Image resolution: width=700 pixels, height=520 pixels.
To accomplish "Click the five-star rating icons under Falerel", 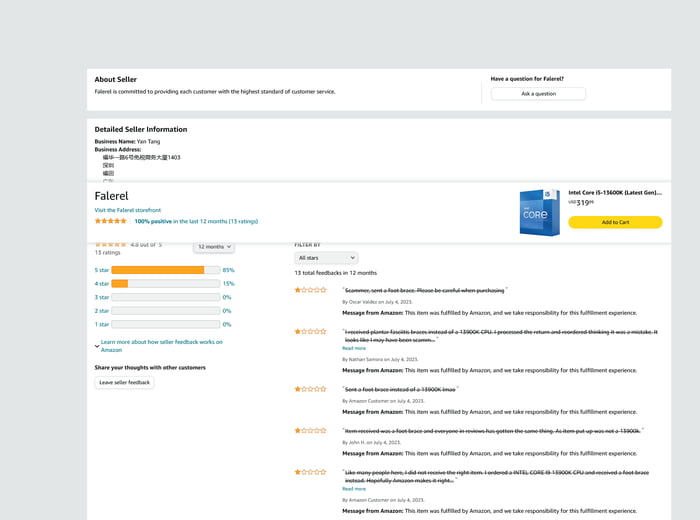I will click(x=111, y=221).
